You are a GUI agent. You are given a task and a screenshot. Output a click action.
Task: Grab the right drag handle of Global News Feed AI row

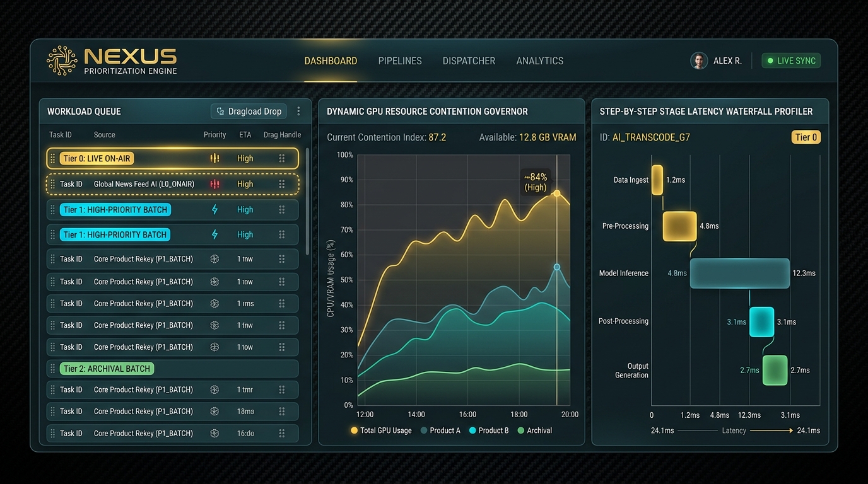[x=282, y=184]
